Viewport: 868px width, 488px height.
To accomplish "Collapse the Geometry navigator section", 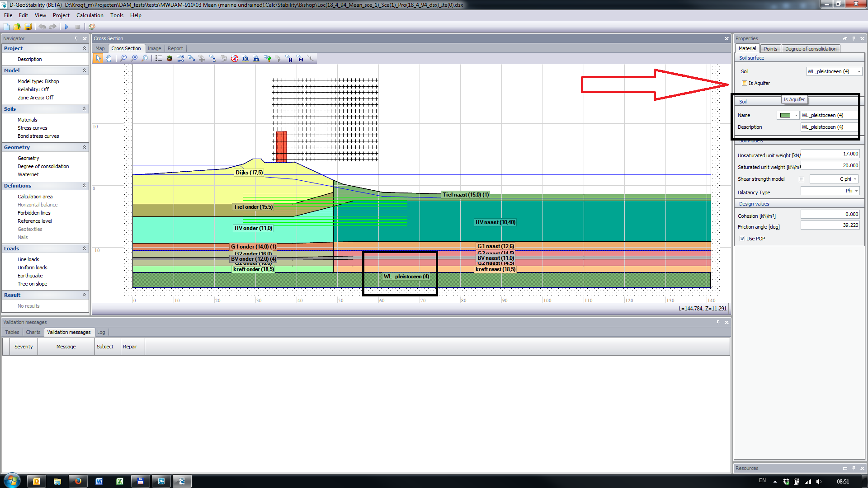I will point(84,147).
